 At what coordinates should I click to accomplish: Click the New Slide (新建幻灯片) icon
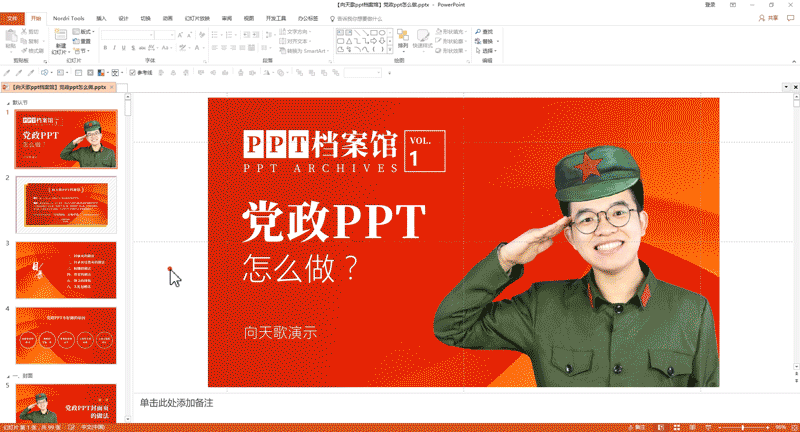[x=60, y=35]
